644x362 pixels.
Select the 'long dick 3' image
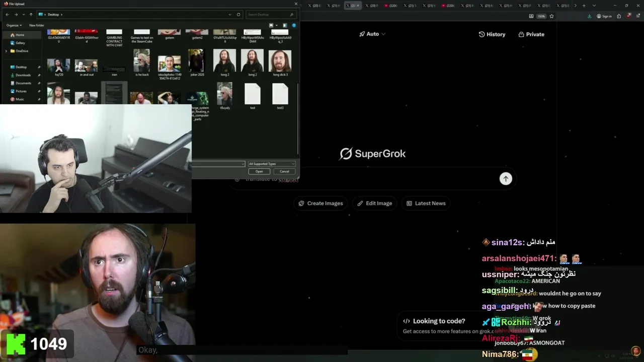pos(280,62)
